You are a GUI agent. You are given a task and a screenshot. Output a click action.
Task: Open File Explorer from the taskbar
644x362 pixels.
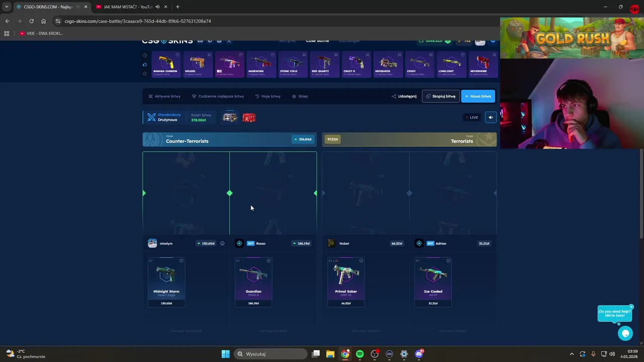(x=331, y=354)
